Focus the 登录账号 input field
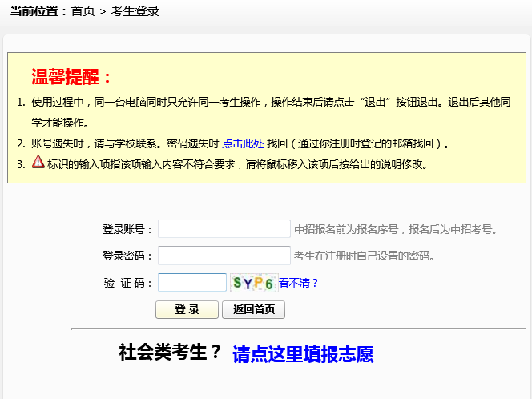 pyautogui.click(x=224, y=229)
